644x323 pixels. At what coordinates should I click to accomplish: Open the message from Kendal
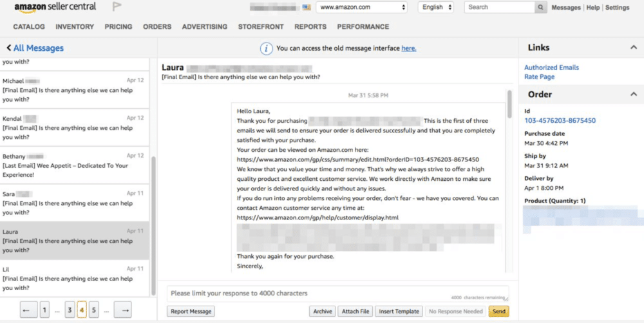point(74,127)
